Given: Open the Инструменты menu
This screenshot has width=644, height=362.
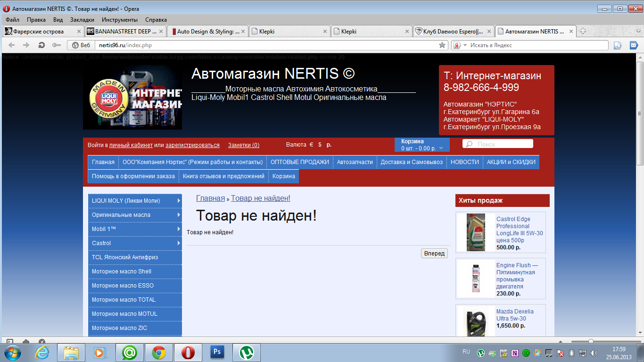Looking at the screenshot, I should 120,20.
